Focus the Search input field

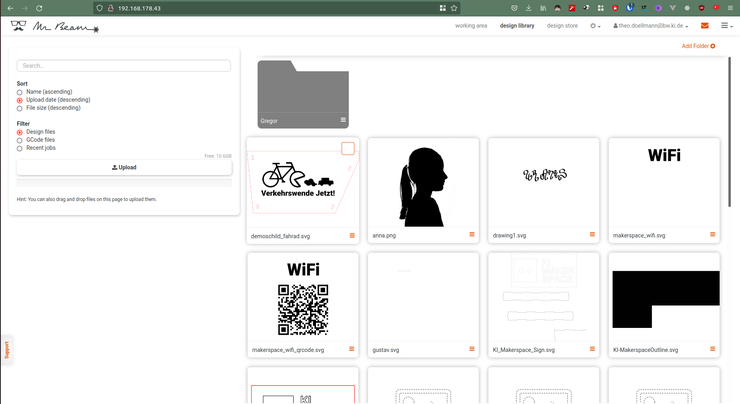[x=124, y=66]
